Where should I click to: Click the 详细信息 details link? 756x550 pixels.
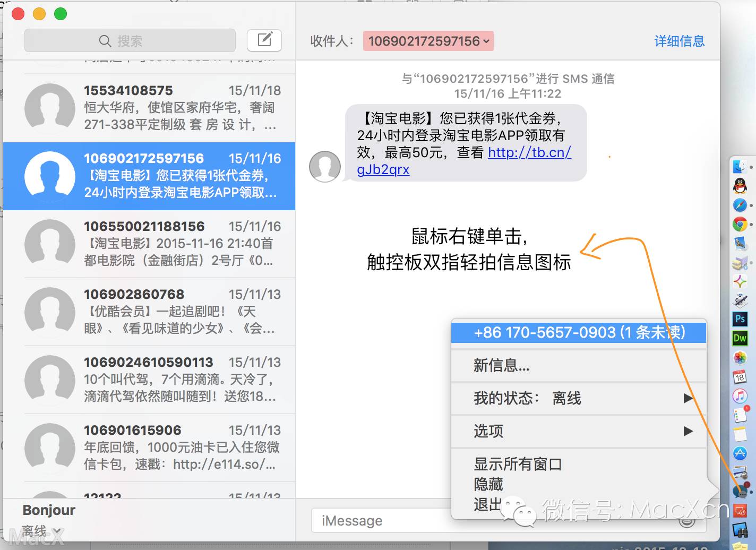click(x=679, y=41)
